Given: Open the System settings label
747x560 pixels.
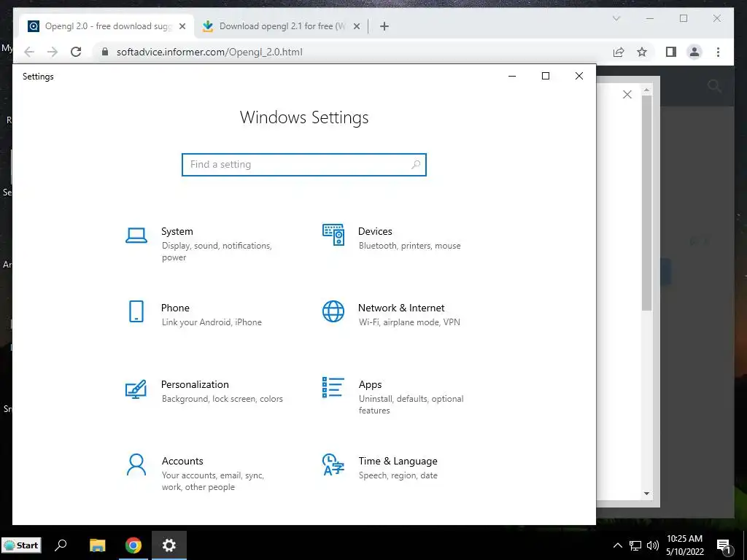Looking at the screenshot, I should click(177, 231).
